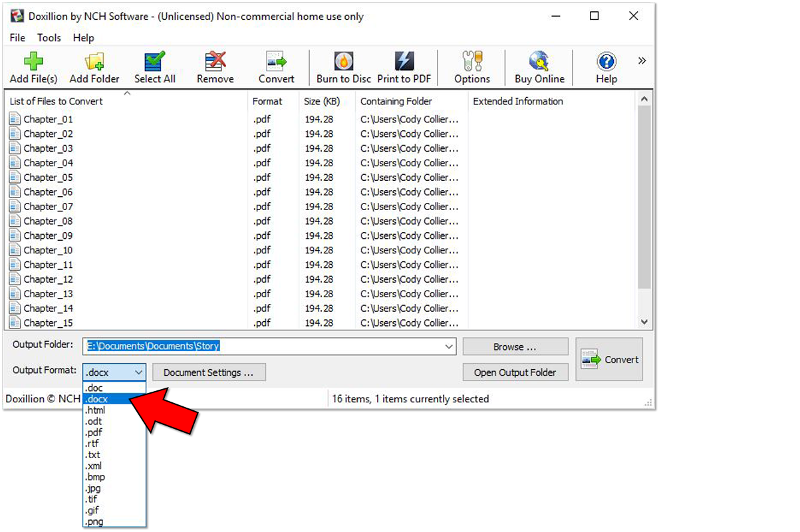The height and width of the screenshot is (532, 800).
Task: Click the scrollbar down arrow in file list
Action: point(644,321)
